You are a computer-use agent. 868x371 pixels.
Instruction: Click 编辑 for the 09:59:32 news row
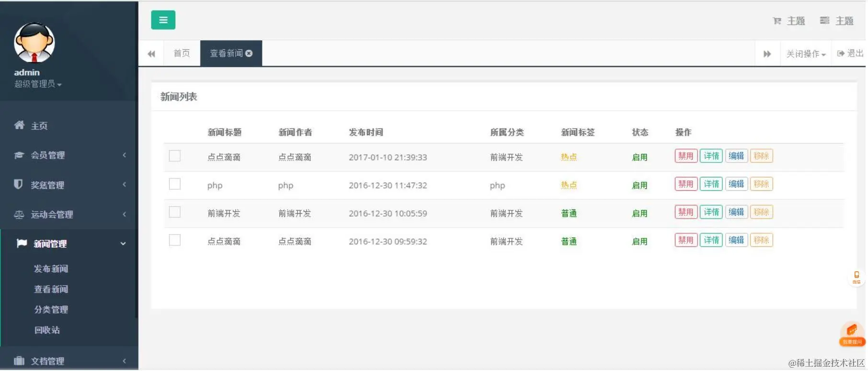(x=736, y=240)
